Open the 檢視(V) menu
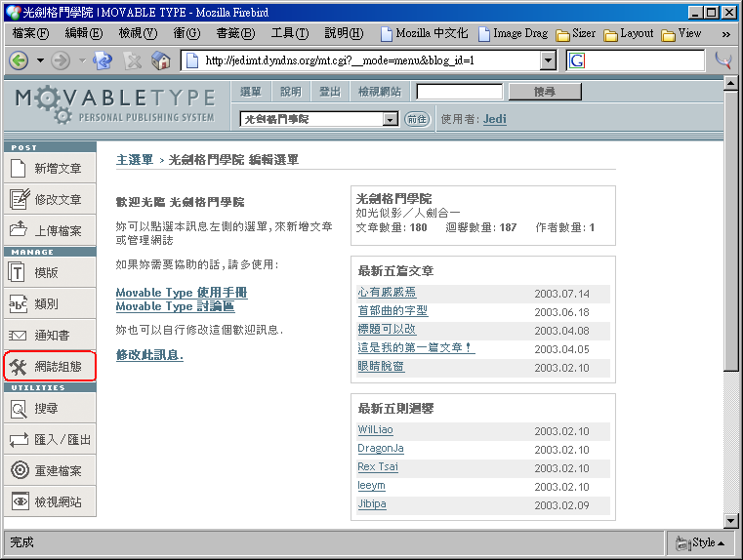743x560 pixels. (138, 33)
